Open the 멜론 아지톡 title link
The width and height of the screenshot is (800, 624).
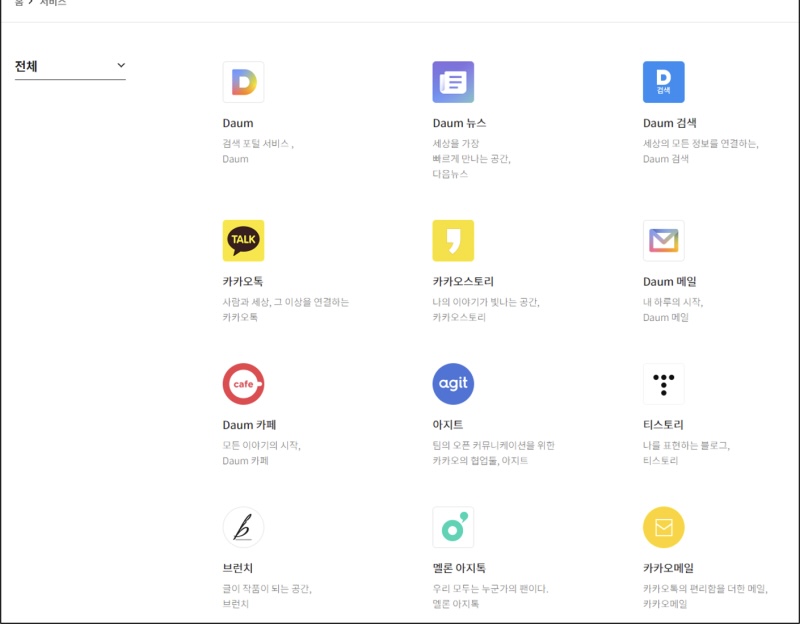tap(459, 568)
